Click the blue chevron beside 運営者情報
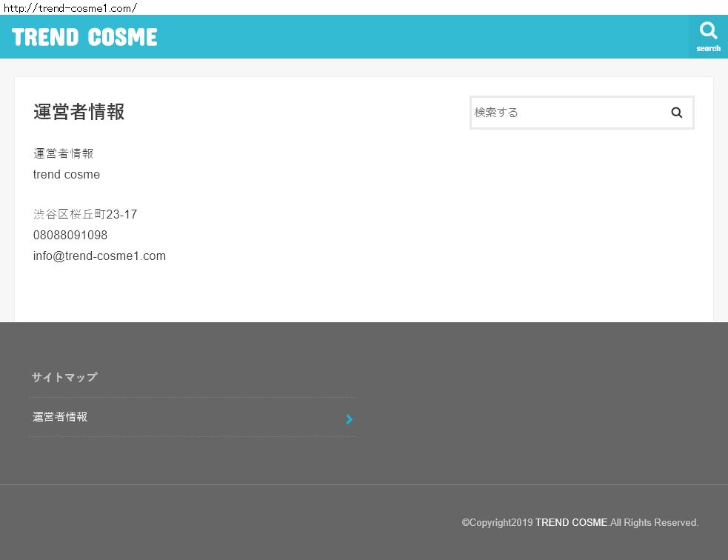Viewport: 728px width, 560px height. 349,419
